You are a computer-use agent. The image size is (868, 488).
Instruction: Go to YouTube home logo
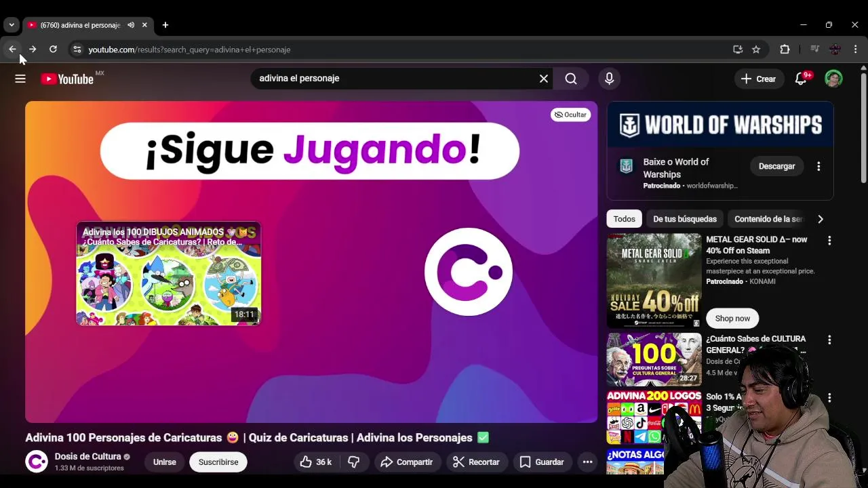point(67,79)
